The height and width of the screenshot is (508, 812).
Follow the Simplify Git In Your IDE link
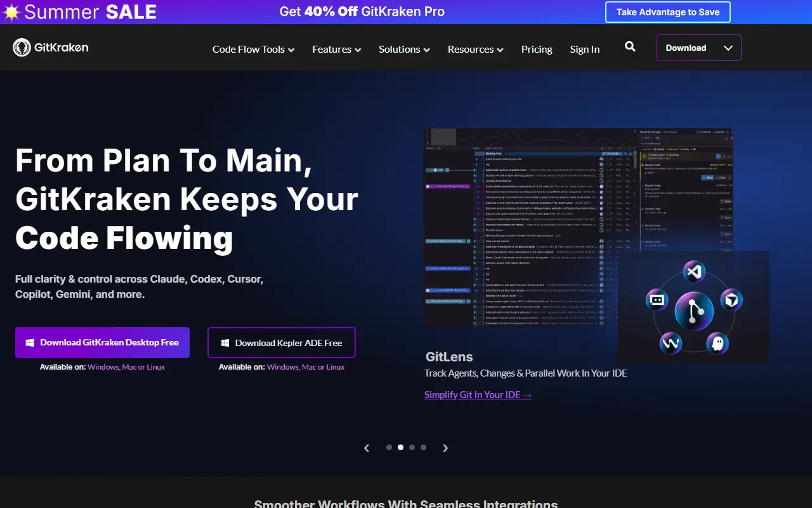(478, 394)
